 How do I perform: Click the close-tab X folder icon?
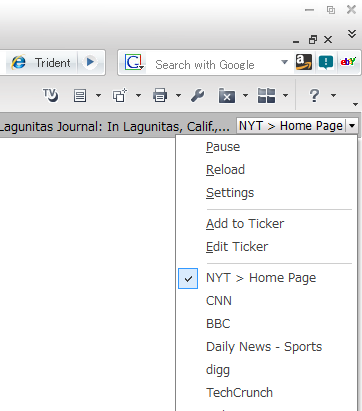pos(227,96)
